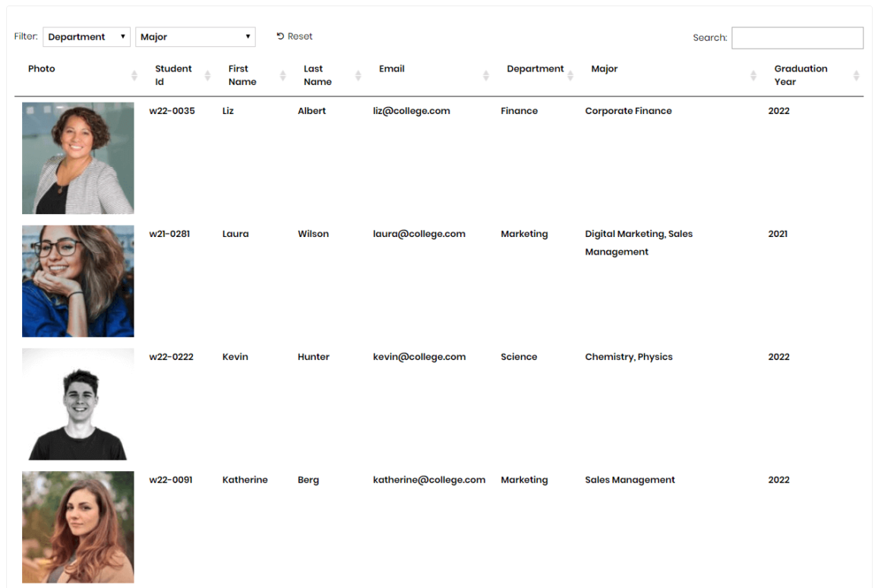Sort table by Student Id arrows

tap(207, 75)
